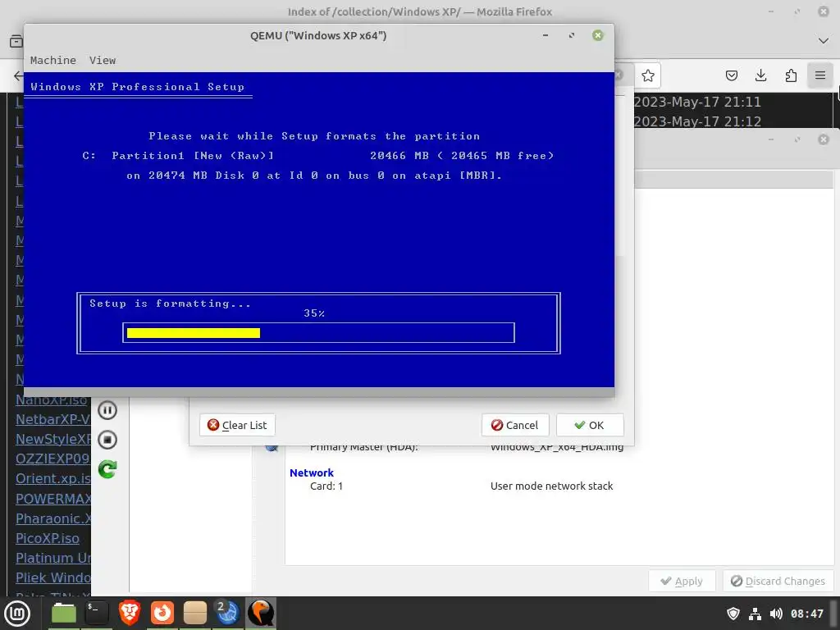Open Firefox tab list chevron
The height and width of the screenshot is (630, 840).
pyautogui.click(x=824, y=41)
